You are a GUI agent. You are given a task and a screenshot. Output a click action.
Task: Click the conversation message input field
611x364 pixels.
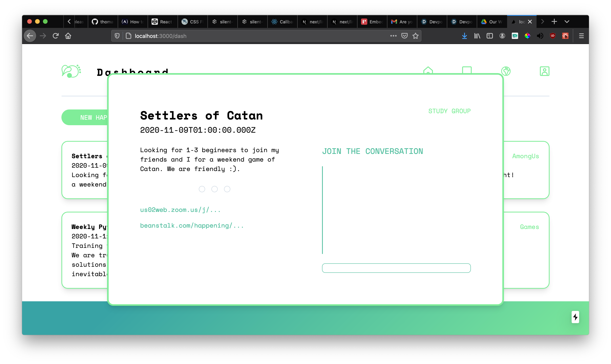[396, 268]
